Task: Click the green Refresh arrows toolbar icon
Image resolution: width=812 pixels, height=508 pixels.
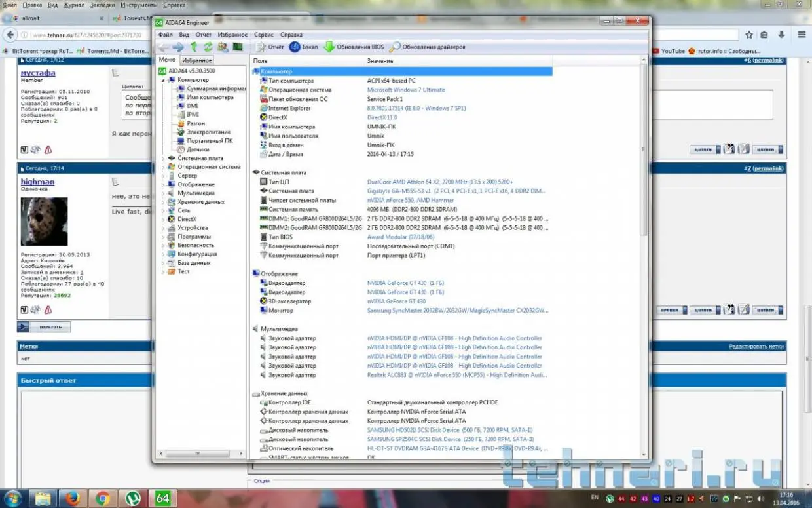Action: coord(208,47)
